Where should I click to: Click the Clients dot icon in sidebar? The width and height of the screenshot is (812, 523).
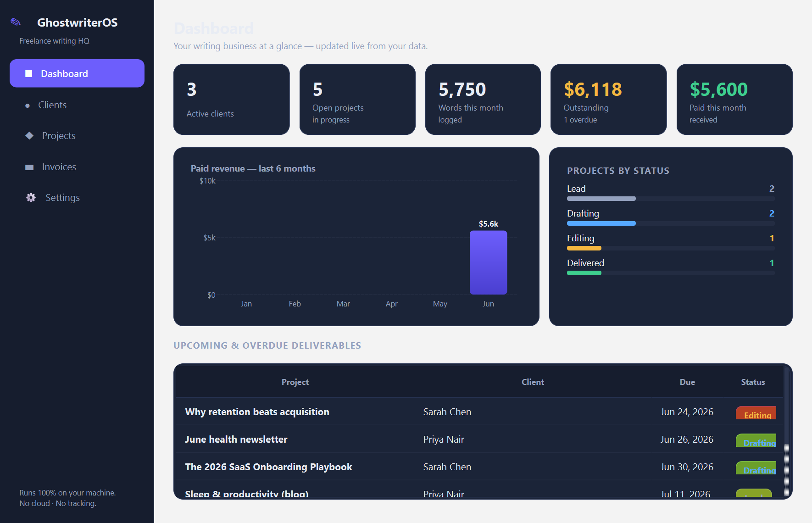coord(28,106)
